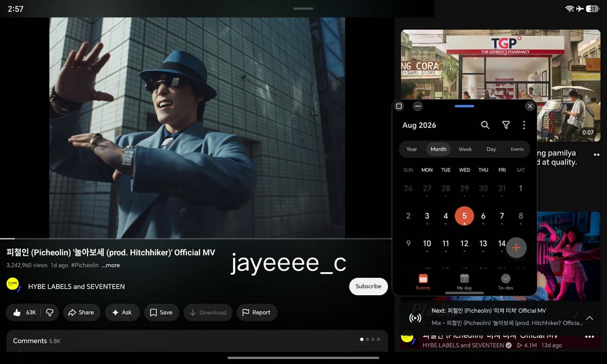This screenshot has width=607, height=364.
Task: Tap the Wi-Fi status icon
Action: tap(570, 9)
